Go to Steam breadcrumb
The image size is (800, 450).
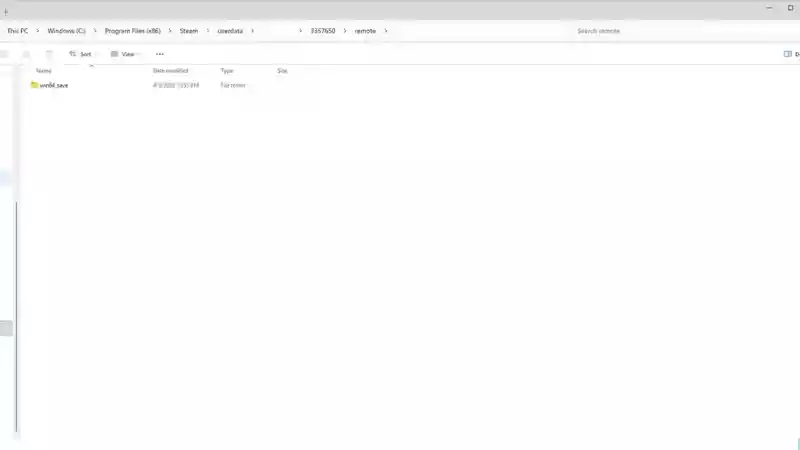tap(189, 31)
